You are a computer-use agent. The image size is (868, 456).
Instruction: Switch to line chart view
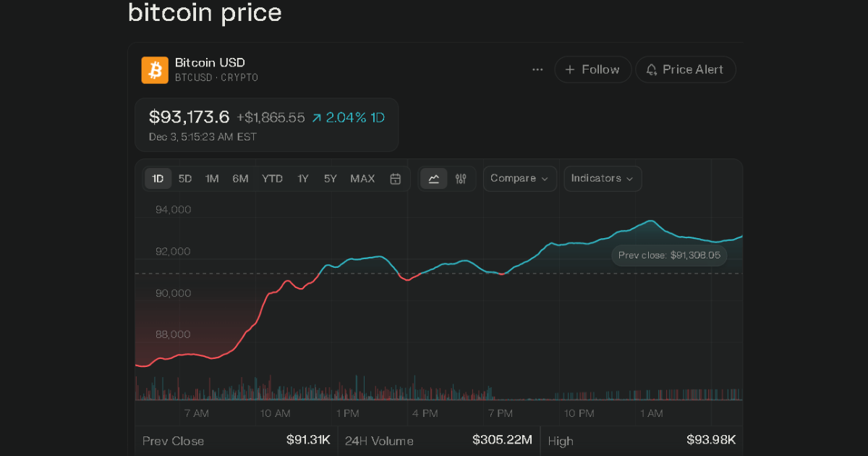434,179
